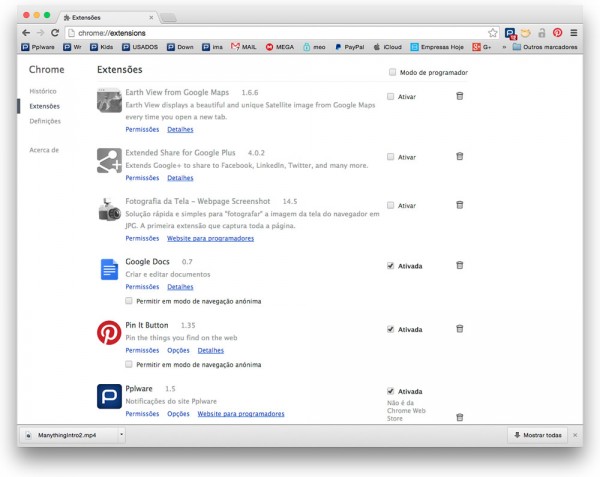This screenshot has width=600, height=477.
Task: Open the PayPal bookmark
Action: [349, 47]
